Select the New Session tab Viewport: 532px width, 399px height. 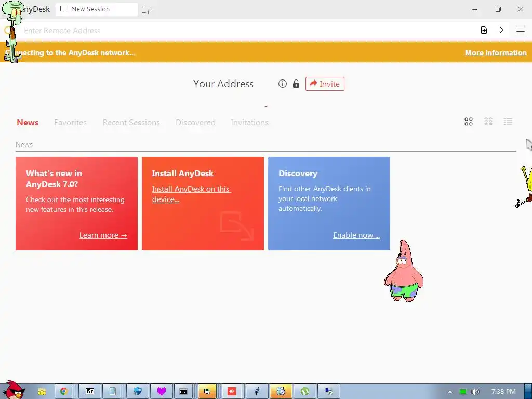coord(97,9)
